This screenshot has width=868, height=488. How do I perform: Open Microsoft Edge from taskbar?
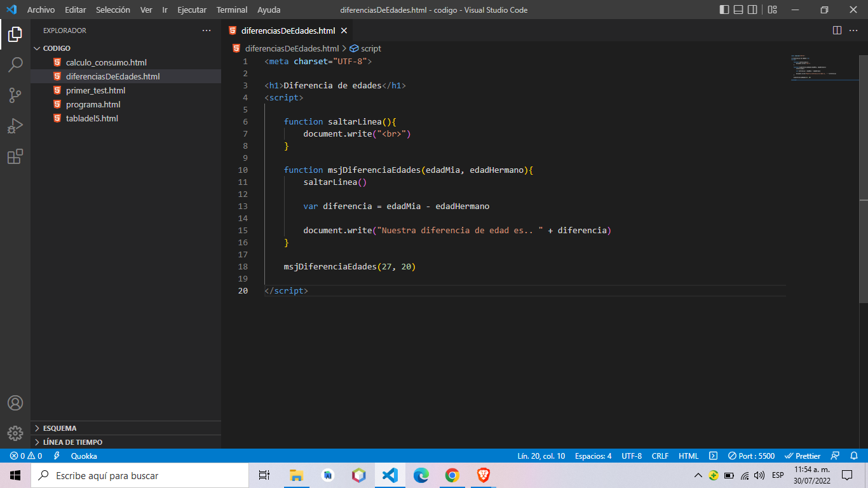[421, 475]
